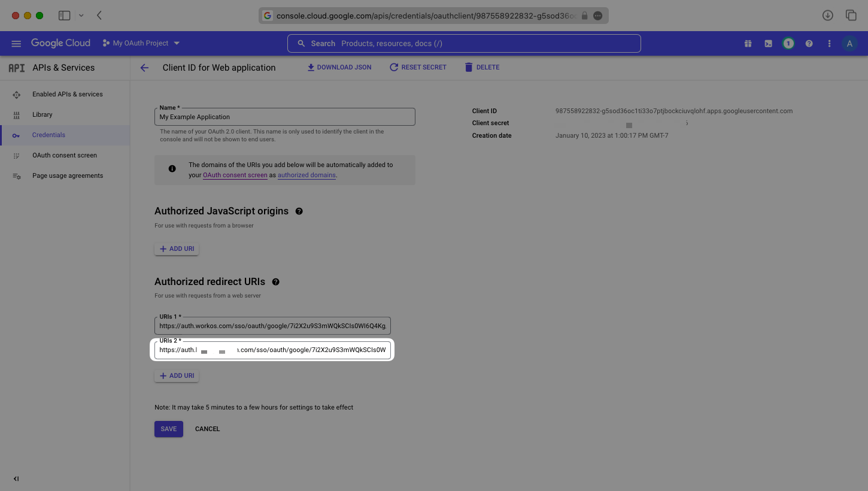Collapse the left sidebar with the bottom chevron
This screenshot has width=868, height=491.
(16, 478)
